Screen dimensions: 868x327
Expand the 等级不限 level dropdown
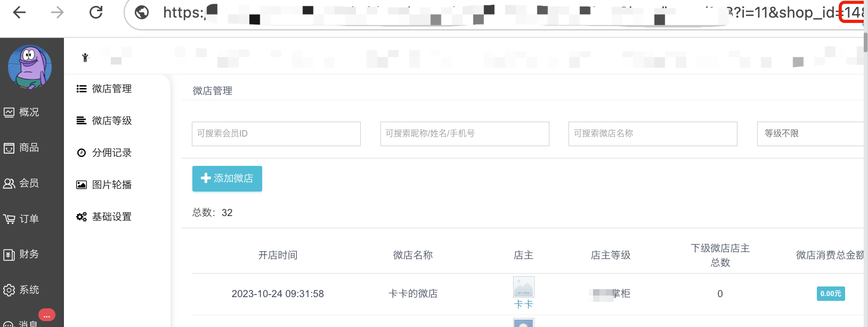(810, 133)
